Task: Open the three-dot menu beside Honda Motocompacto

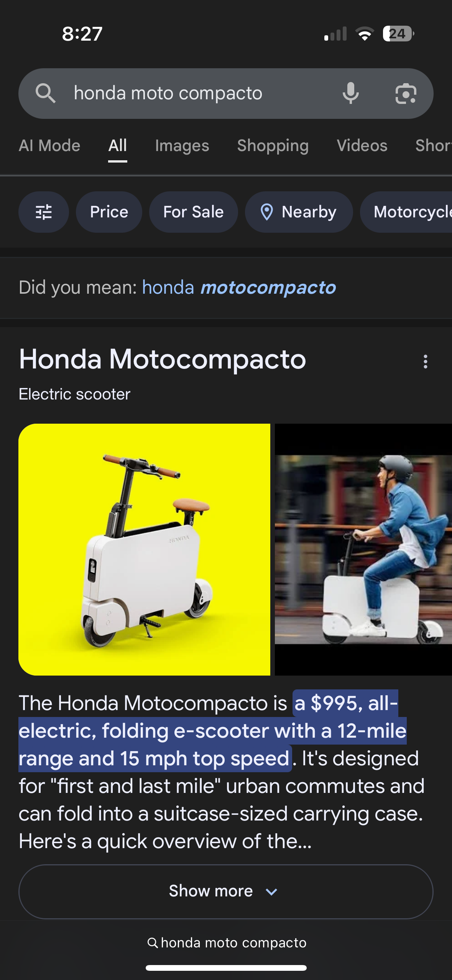Action: [x=425, y=362]
